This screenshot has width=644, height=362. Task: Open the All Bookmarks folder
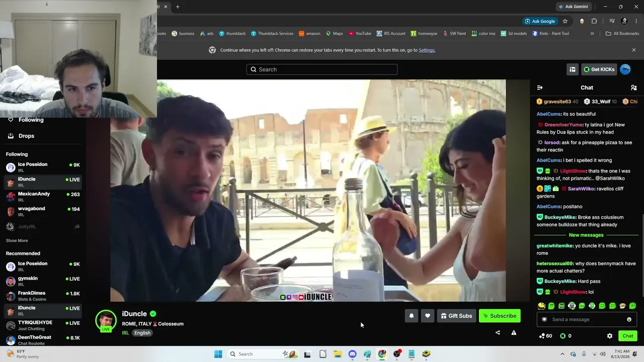click(x=622, y=34)
